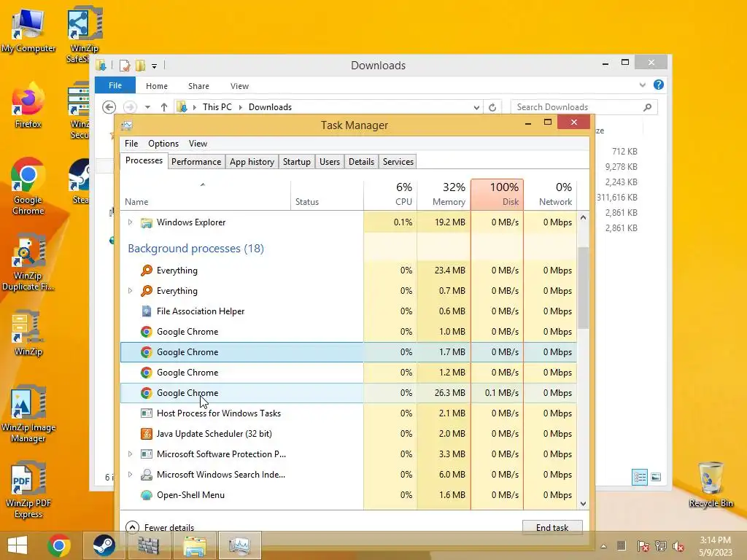This screenshot has width=747, height=560.
Task: Open WinZip SafeShare desktop icon
Action: (85, 34)
